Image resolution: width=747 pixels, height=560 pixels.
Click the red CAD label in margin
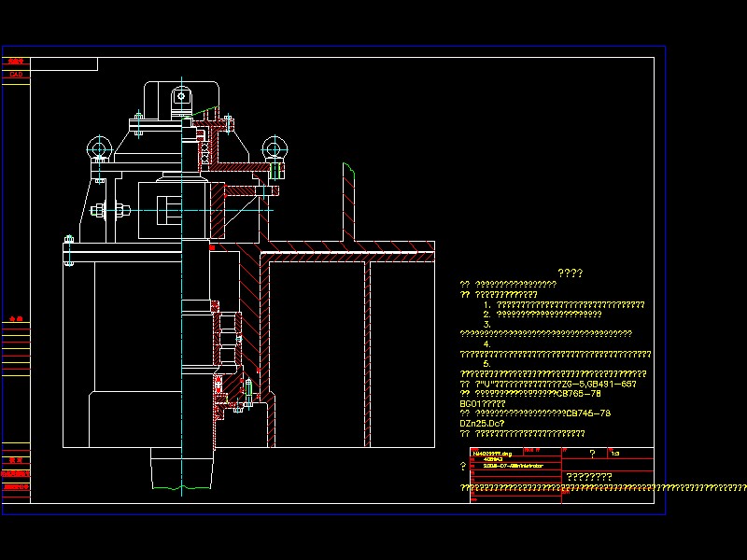point(16,74)
